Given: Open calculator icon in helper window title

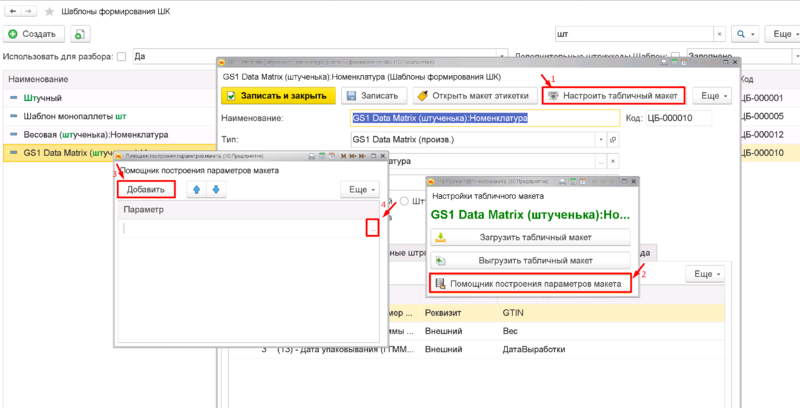Looking at the screenshot, I should pyautogui.click(x=322, y=156).
